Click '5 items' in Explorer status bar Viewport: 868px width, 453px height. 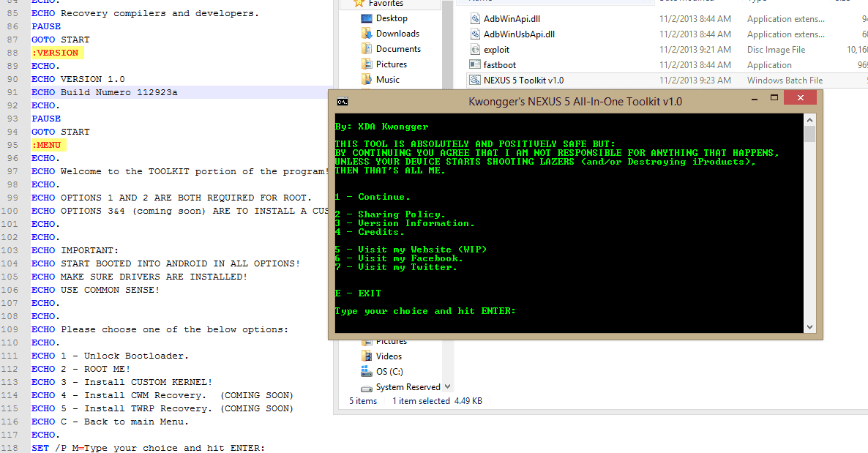click(x=363, y=401)
